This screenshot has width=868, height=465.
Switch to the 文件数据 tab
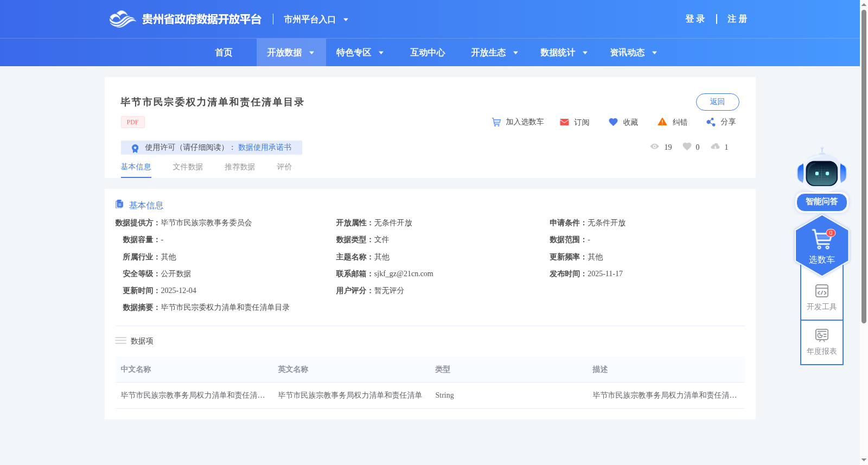[x=188, y=167]
